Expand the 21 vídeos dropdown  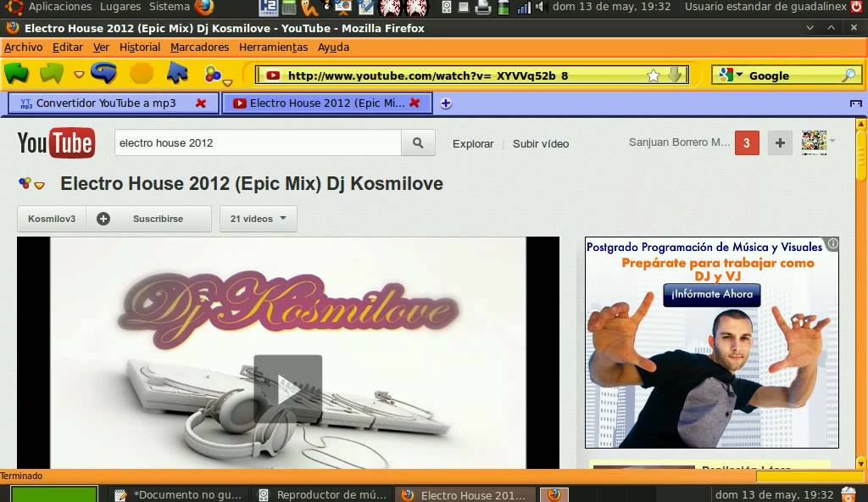click(258, 219)
